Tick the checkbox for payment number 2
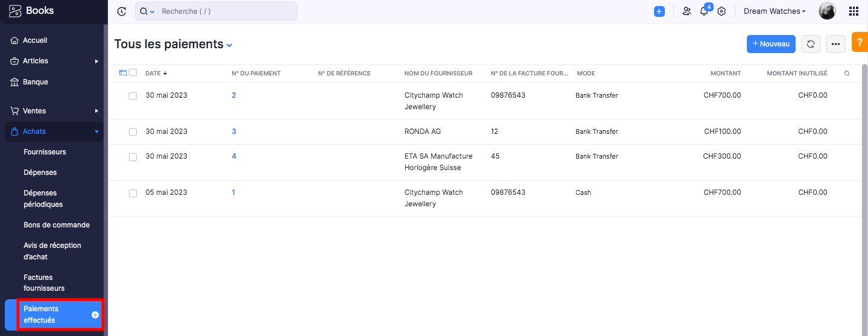Image resolution: width=868 pixels, height=336 pixels. pyautogui.click(x=133, y=96)
